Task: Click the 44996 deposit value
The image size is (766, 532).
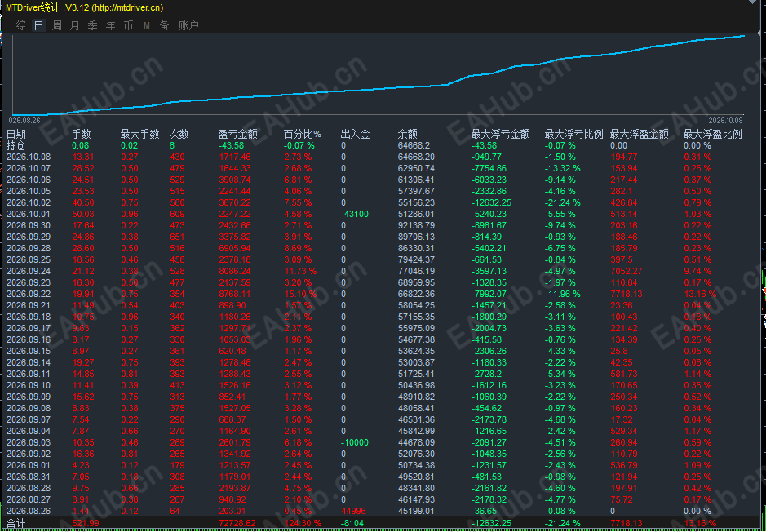Action: 355,511
